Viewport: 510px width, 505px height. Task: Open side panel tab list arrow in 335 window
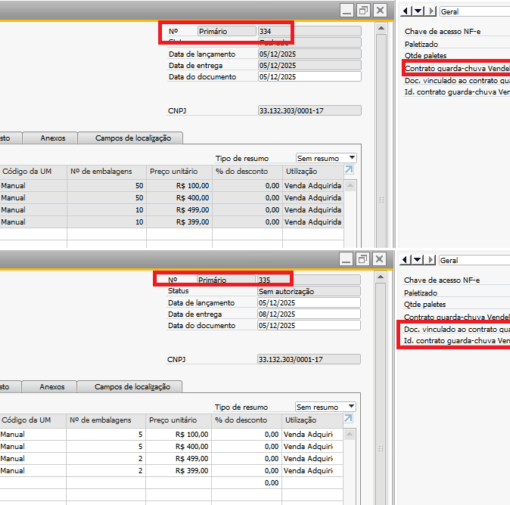(417, 260)
